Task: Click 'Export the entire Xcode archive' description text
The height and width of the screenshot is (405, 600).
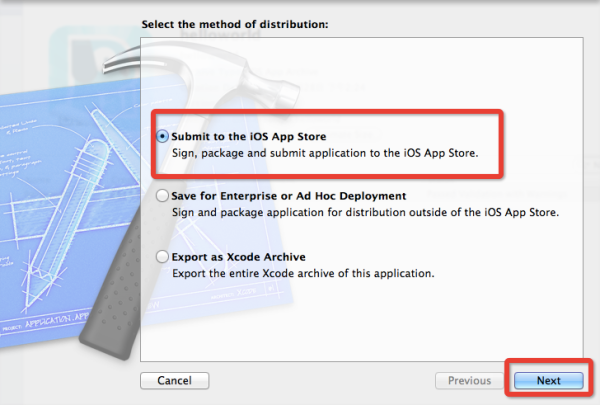Action: [x=303, y=273]
